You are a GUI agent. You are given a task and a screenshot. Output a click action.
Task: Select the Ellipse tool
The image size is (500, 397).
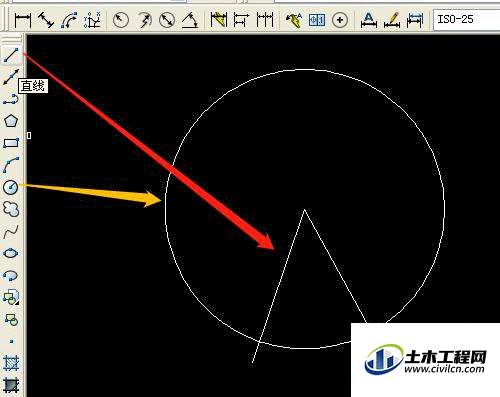click(11, 253)
